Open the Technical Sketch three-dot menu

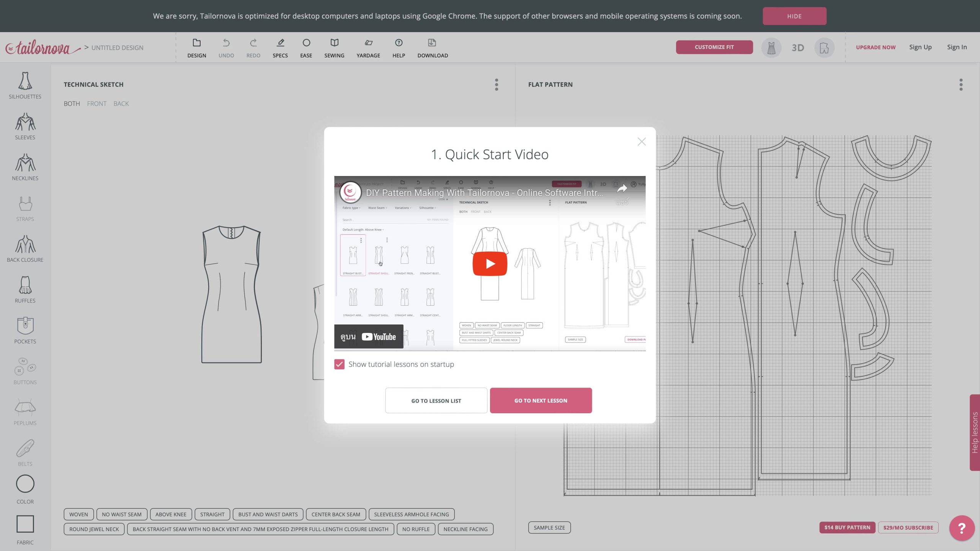click(497, 85)
